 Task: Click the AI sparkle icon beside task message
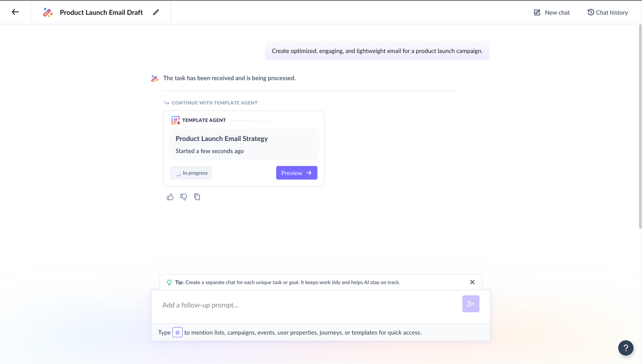[154, 78]
